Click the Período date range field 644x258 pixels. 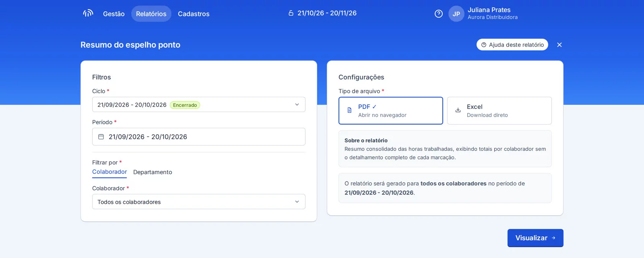[199, 137]
